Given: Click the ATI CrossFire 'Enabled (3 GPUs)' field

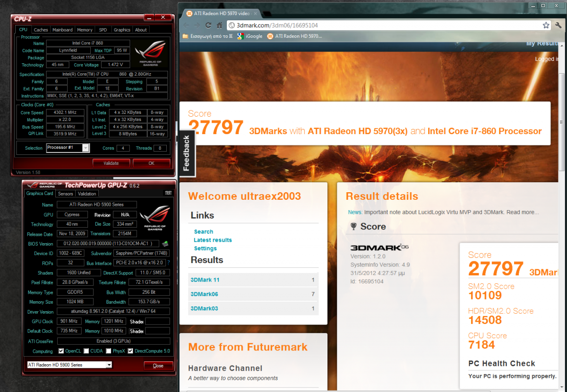Looking at the screenshot, I should click(113, 341).
